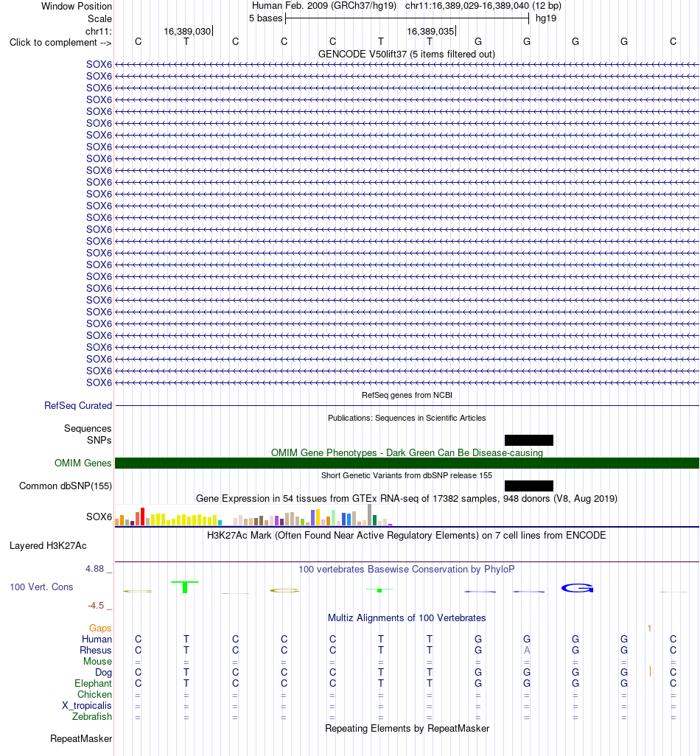Click the gray 'A' base in the Rhesus row
Viewport: 700px width, 756px height.
[527, 650]
